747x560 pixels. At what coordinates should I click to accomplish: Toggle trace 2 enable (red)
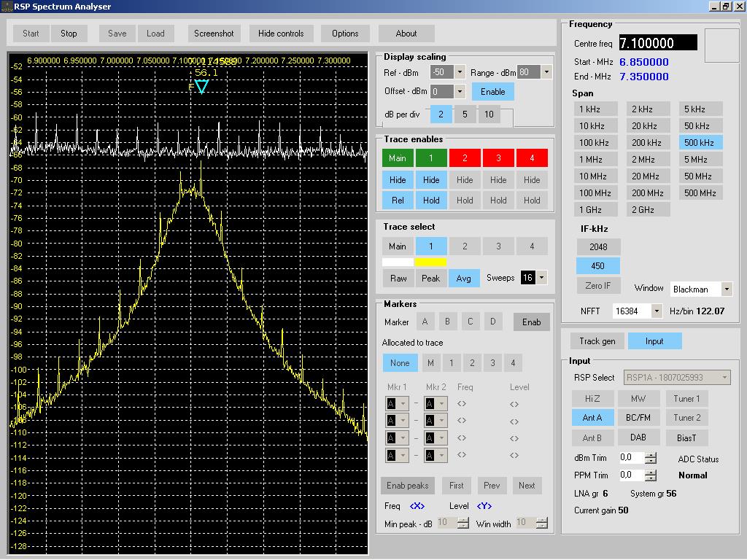pos(465,158)
